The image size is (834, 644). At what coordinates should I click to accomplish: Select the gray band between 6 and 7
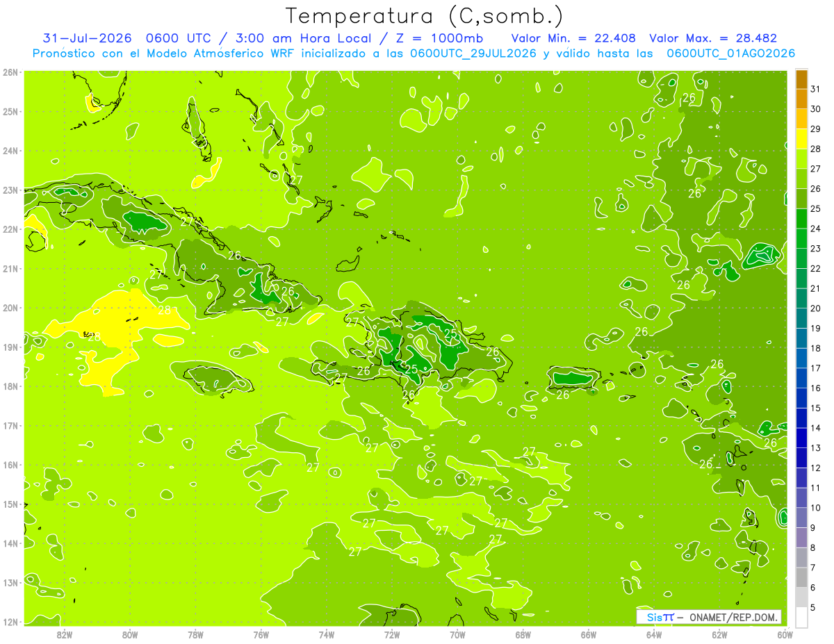801,577
